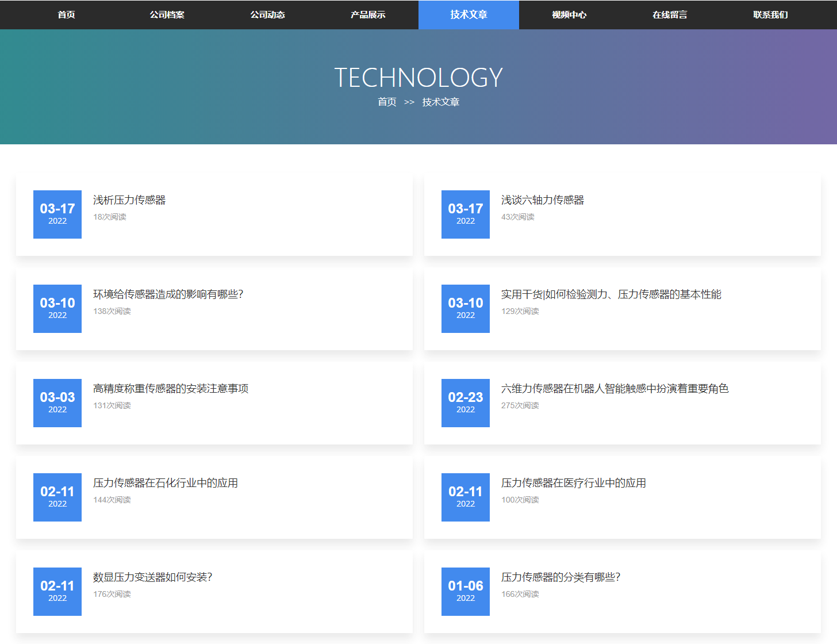Open the article 浅谈六轴力传感器
This screenshot has width=837, height=644.
point(542,200)
